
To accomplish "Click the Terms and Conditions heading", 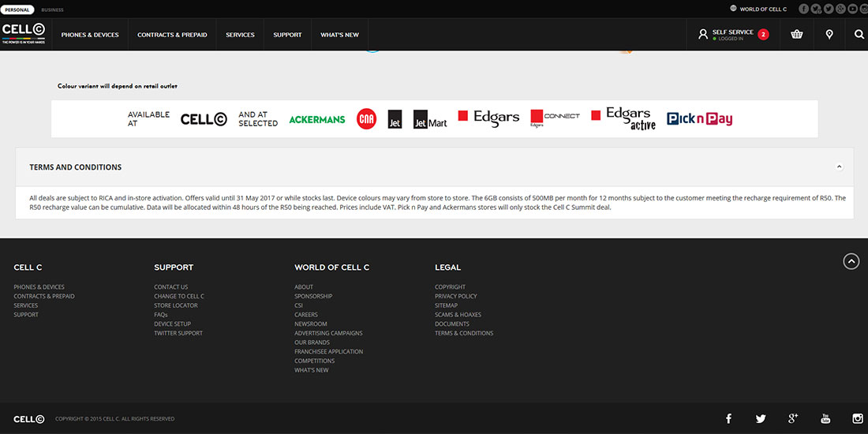I will (75, 167).
